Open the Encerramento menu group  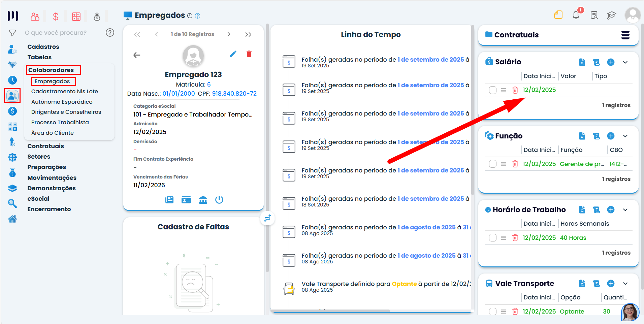pos(49,209)
